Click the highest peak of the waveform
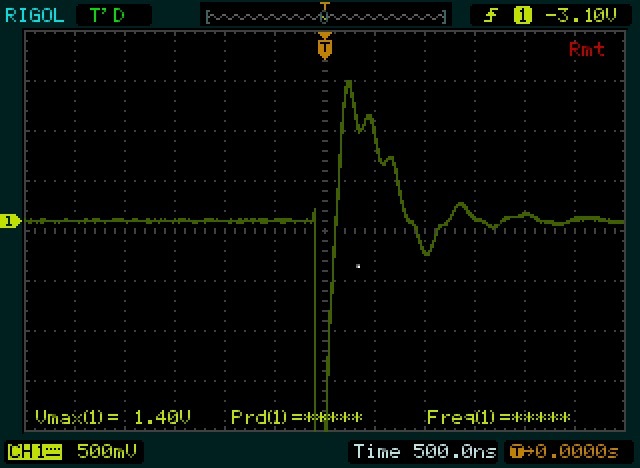This screenshot has height=468, width=640. coord(349,83)
